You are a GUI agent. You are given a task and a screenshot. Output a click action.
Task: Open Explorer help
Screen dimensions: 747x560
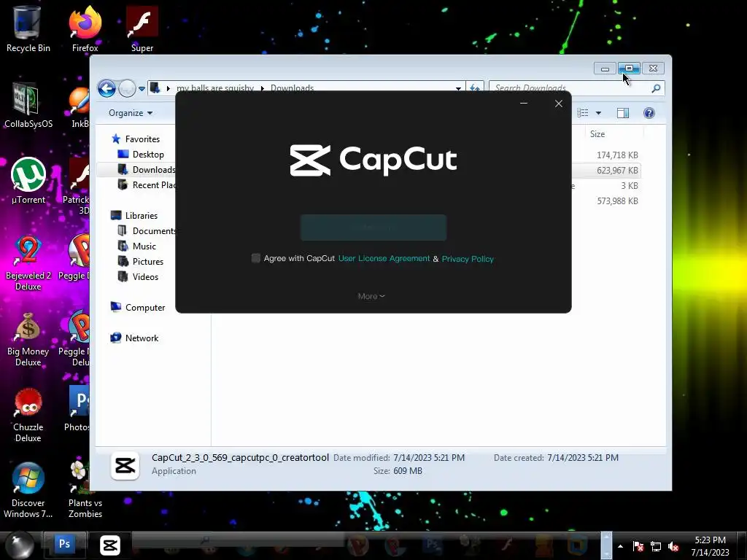point(649,113)
